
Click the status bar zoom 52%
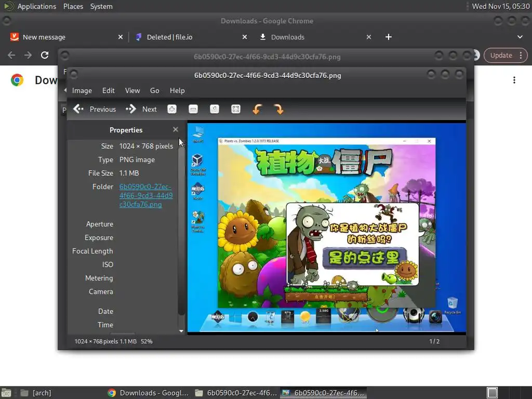(147, 341)
